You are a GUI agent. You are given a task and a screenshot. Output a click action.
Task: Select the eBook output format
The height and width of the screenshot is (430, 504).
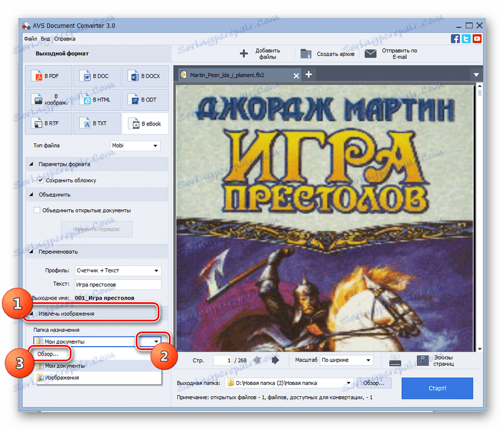(x=145, y=123)
